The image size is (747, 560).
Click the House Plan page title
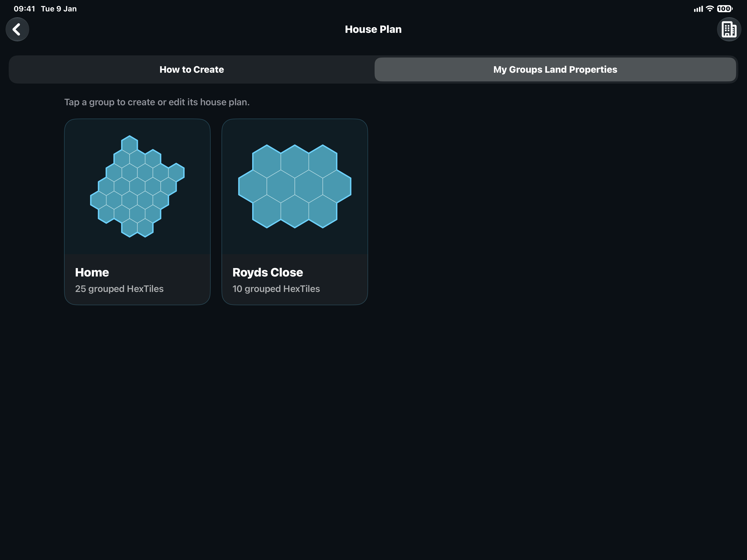[x=373, y=29]
